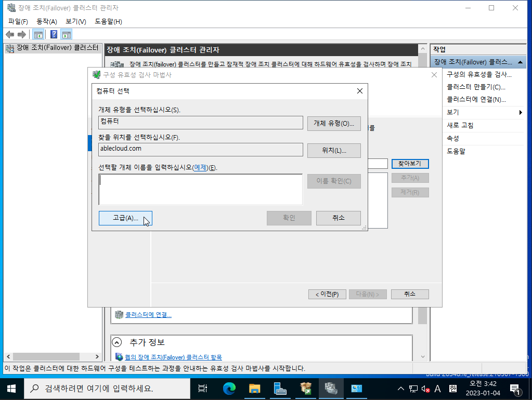Click the A input-mode tray indicator
The image size is (532, 400).
[438, 389]
